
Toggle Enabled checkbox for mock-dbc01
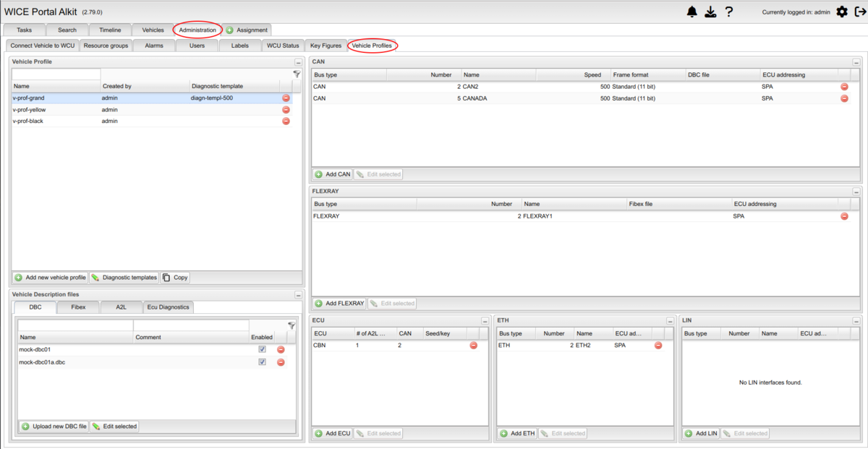point(262,349)
